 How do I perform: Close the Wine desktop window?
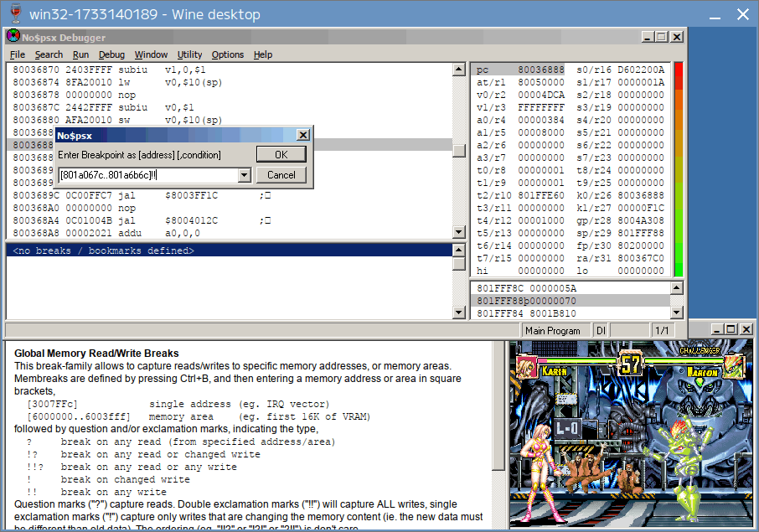(743, 14)
